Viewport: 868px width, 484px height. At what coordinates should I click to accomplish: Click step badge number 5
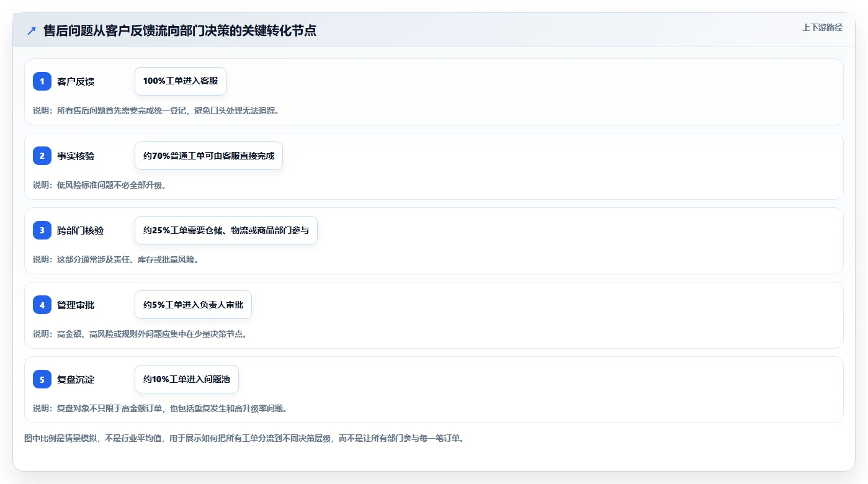(x=42, y=379)
